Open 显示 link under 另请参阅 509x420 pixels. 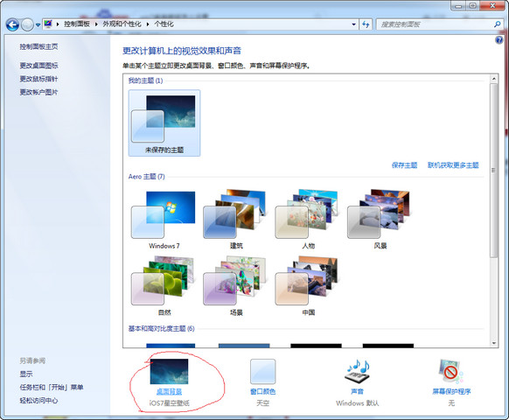tap(26, 374)
